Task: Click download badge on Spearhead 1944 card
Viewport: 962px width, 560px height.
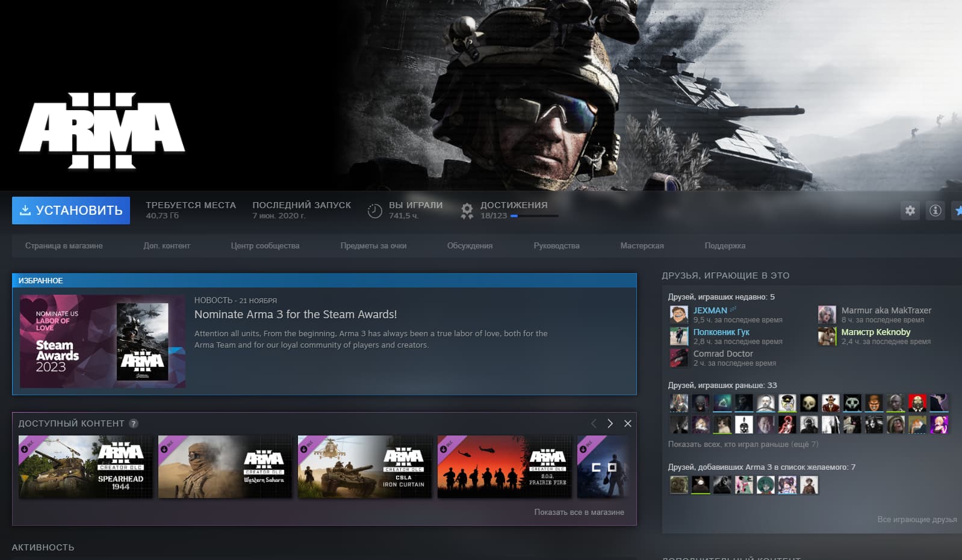Action: (25, 449)
